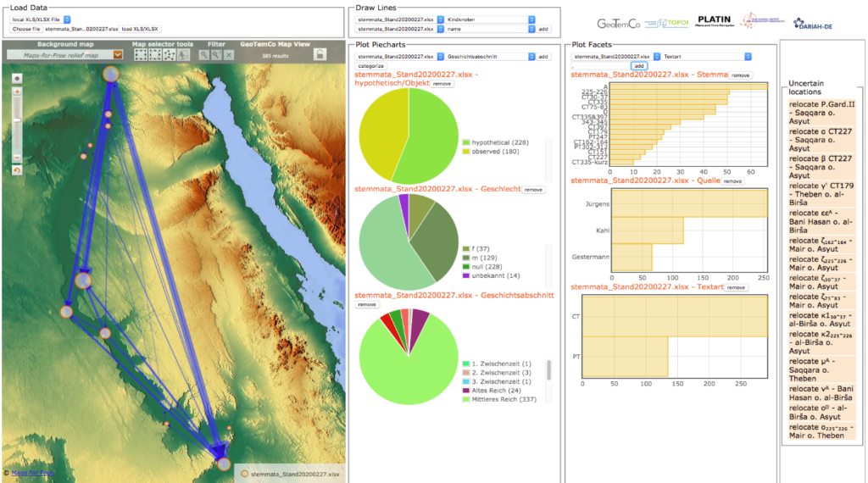Screen dimensions: 868x483
Task: Remove the Quelle facet chart
Action: (732, 181)
